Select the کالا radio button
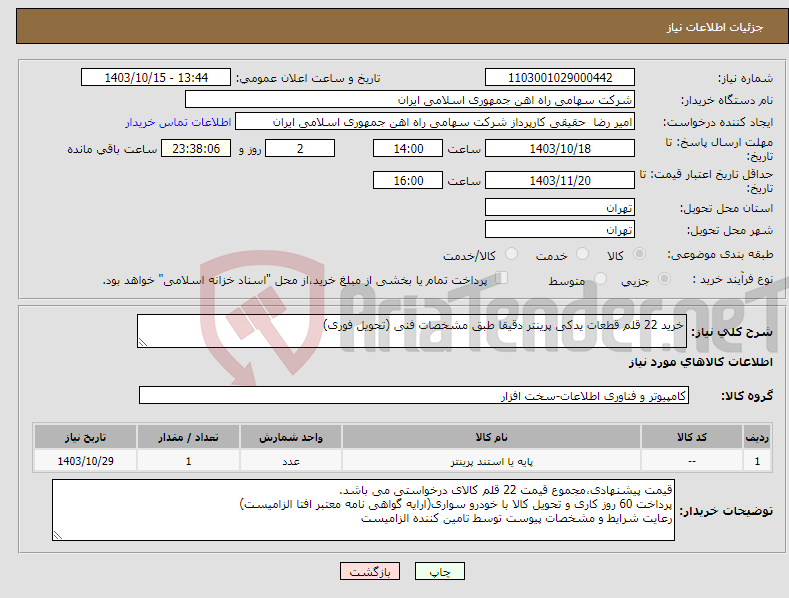789x598 pixels. [639, 254]
